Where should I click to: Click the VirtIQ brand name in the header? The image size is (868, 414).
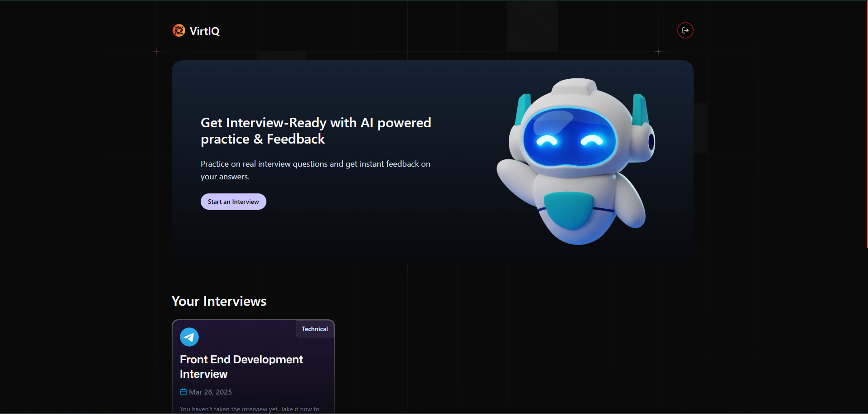click(x=205, y=31)
